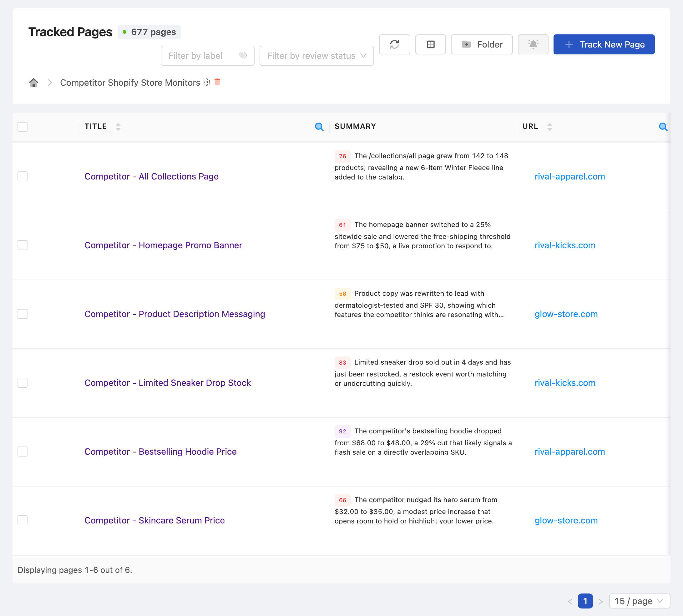Viewport: 683px width, 616px height.
Task: Click the hero serum price summary text
Action: tap(416, 510)
